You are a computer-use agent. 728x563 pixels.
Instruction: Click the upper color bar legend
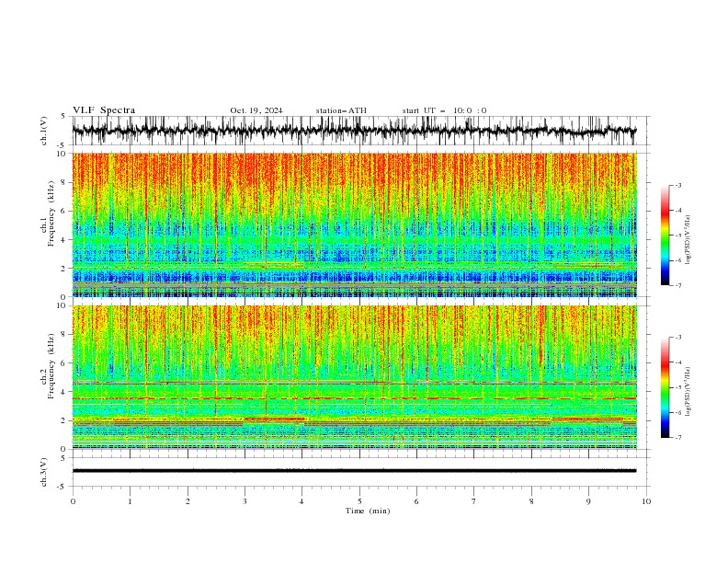(665, 236)
